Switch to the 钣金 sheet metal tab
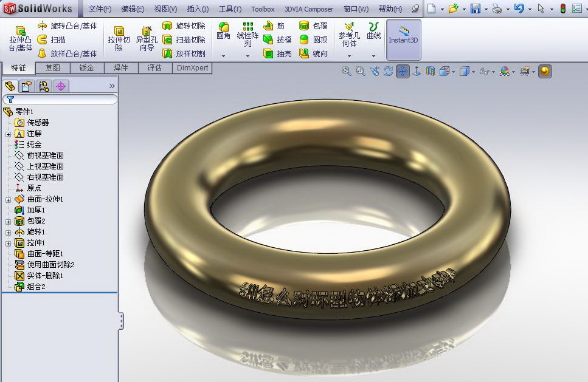 (86, 68)
